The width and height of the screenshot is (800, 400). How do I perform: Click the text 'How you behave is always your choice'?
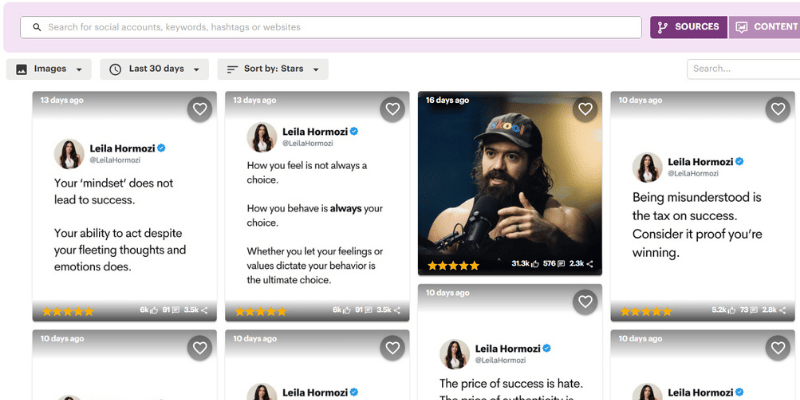pos(315,215)
